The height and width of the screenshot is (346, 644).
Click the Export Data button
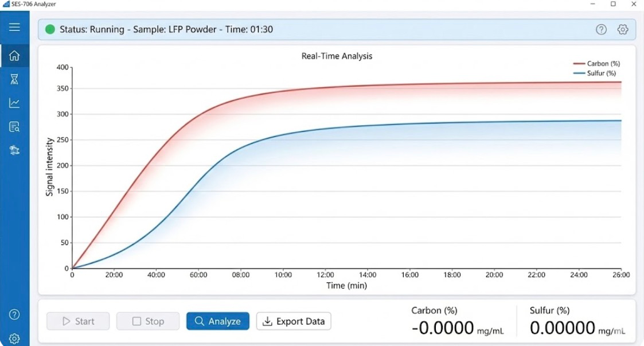click(x=294, y=321)
